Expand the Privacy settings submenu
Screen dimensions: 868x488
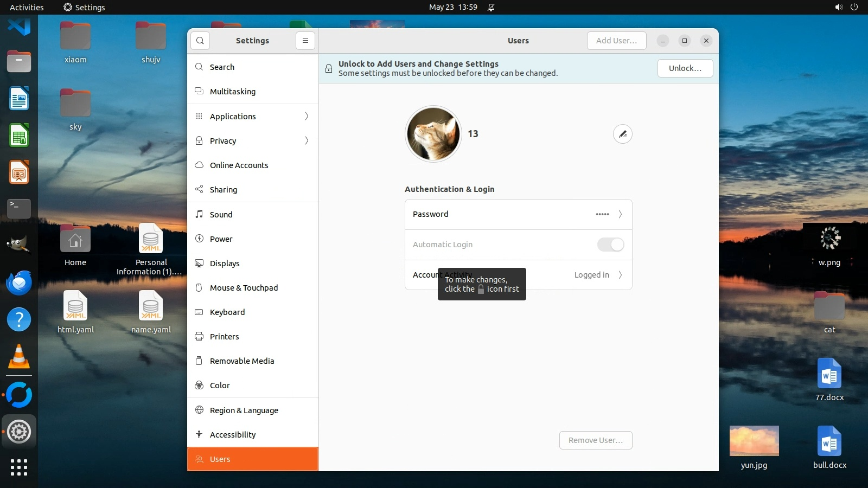coord(307,141)
